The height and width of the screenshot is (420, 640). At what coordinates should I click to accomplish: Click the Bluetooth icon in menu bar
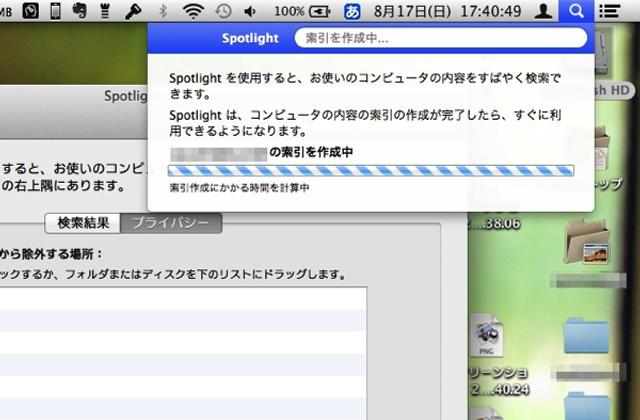click(163, 12)
